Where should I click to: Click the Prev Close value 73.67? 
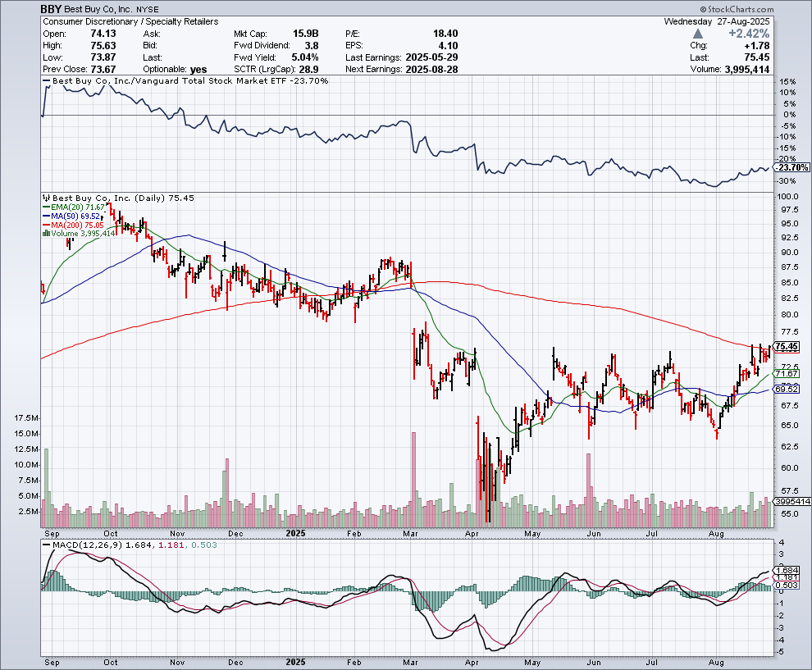pyautogui.click(x=103, y=70)
